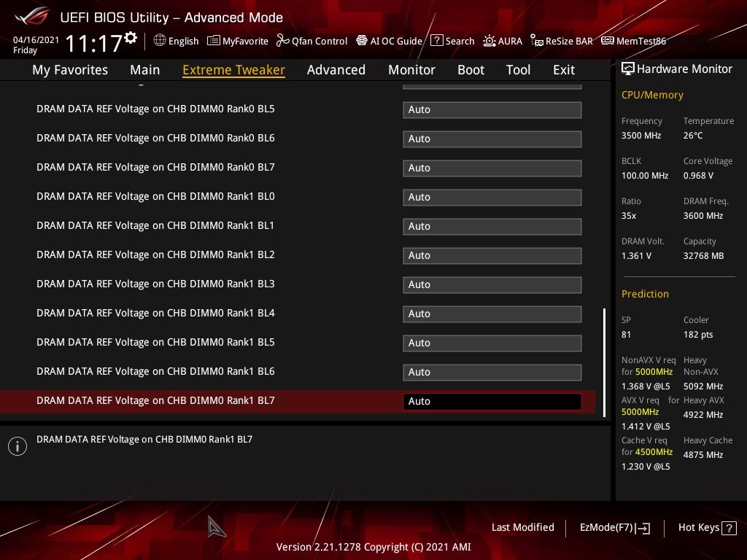Viewport: 747px width, 560px height.
Task: Click the 11:17 clock display
Action: click(x=94, y=43)
